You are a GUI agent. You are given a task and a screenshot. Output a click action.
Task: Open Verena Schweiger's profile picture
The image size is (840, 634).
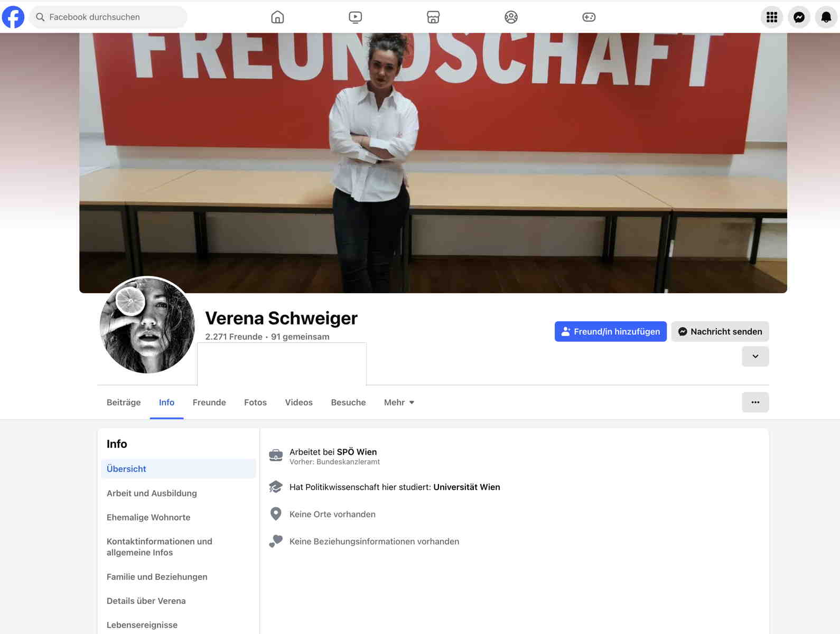pyautogui.click(x=147, y=325)
